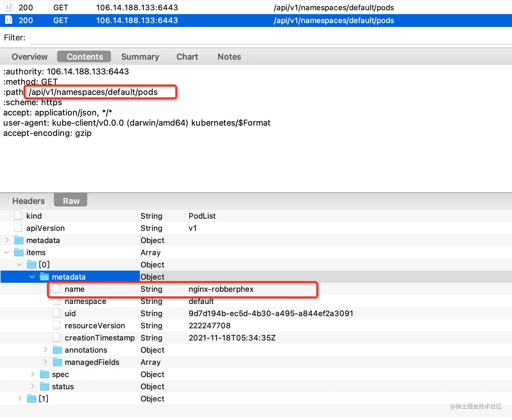
Task: Select the apiVersion tree row label
Action: [46, 228]
